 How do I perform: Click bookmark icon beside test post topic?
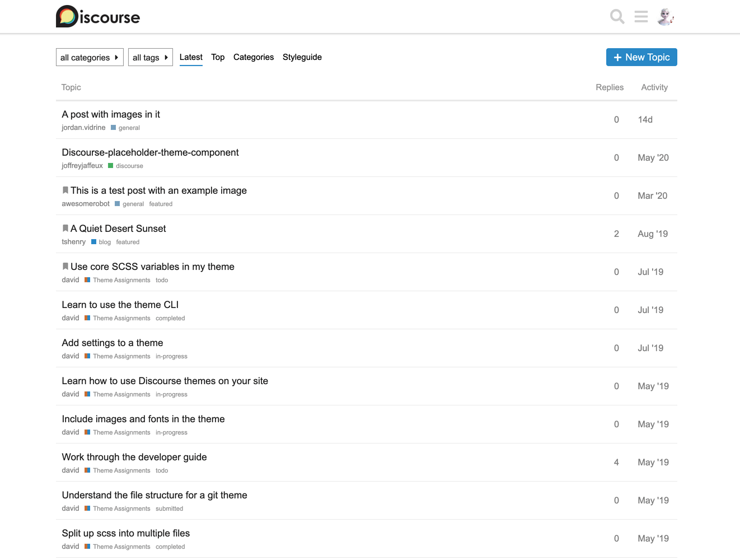65,190
